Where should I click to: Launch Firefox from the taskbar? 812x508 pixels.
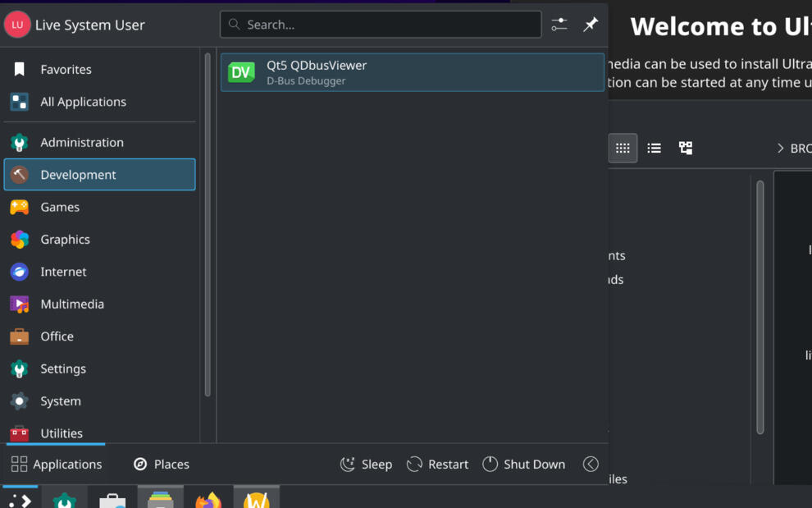pyautogui.click(x=208, y=500)
